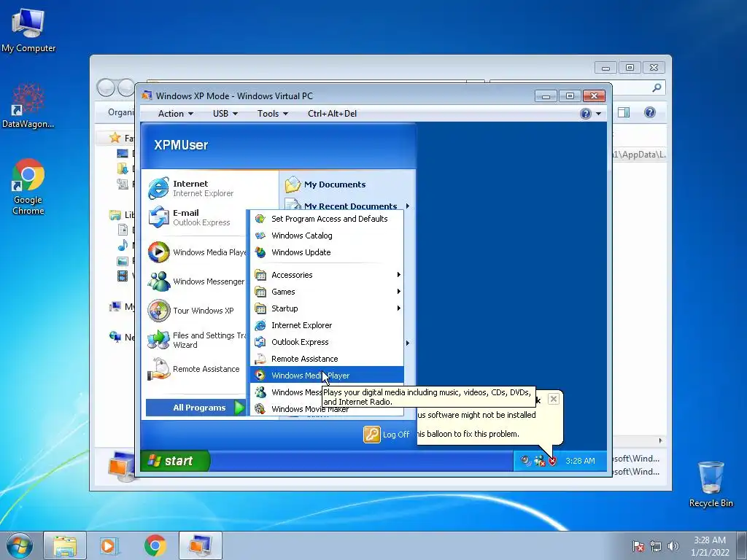The image size is (747, 560).
Task: Open the USB dropdown menu
Action: 225,113
